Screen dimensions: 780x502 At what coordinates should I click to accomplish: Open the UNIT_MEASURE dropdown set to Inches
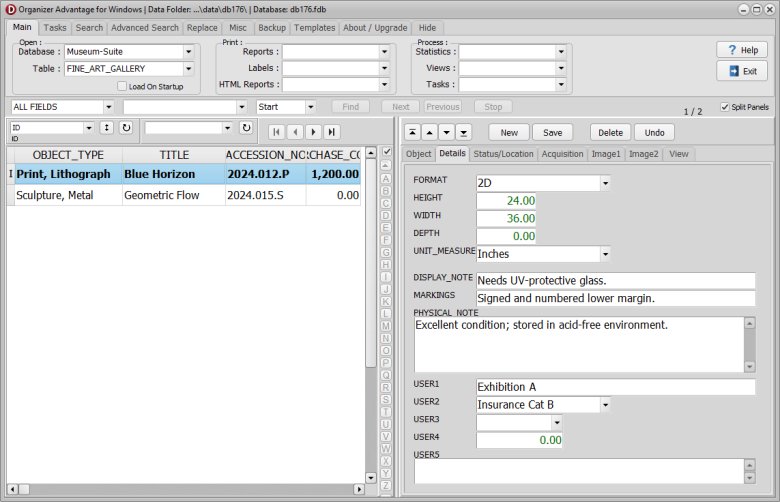(x=604, y=254)
